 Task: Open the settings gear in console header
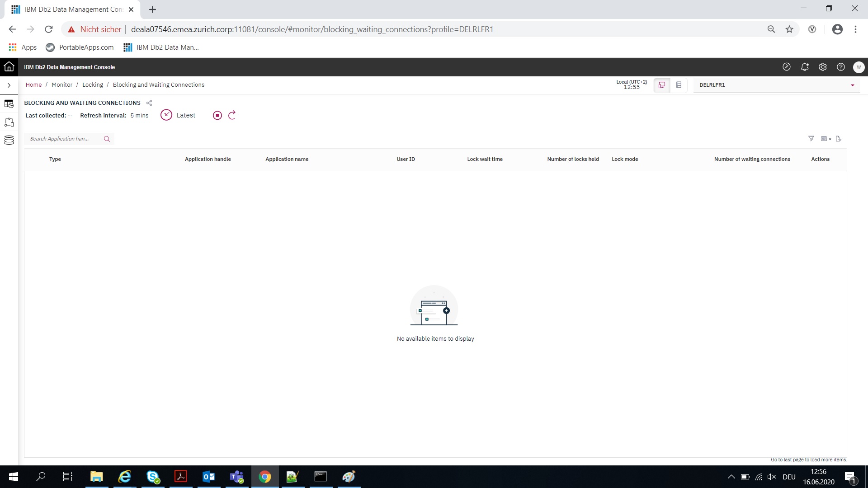(x=823, y=67)
